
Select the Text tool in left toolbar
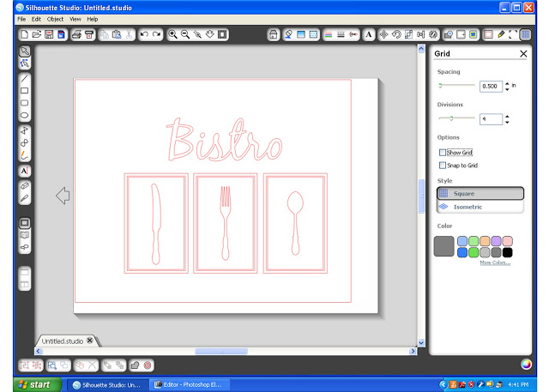pyautogui.click(x=25, y=171)
